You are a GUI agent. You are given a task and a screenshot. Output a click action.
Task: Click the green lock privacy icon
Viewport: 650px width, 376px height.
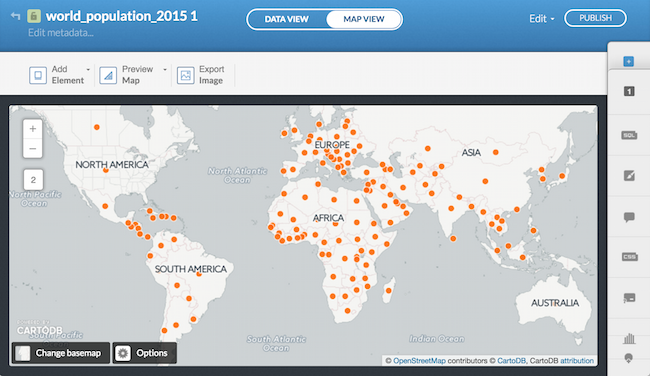[34, 16]
